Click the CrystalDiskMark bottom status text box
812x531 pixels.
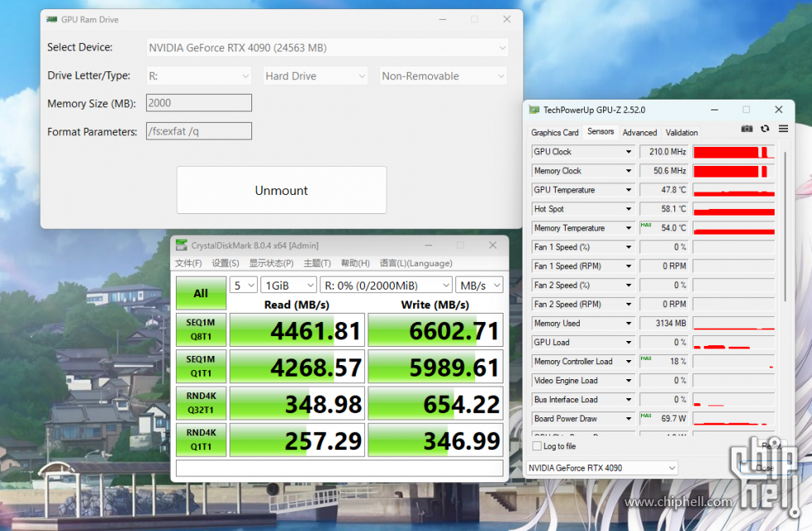(x=339, y=468)
